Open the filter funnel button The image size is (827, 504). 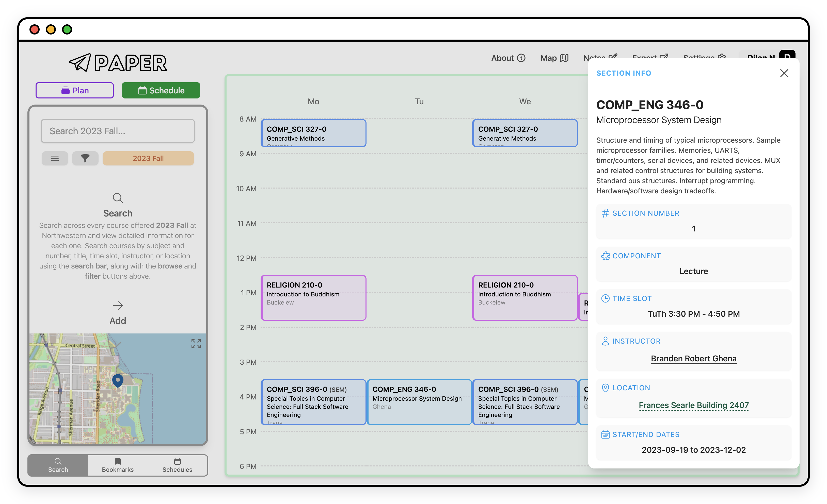pyautogui.click(x=85, y=158)
